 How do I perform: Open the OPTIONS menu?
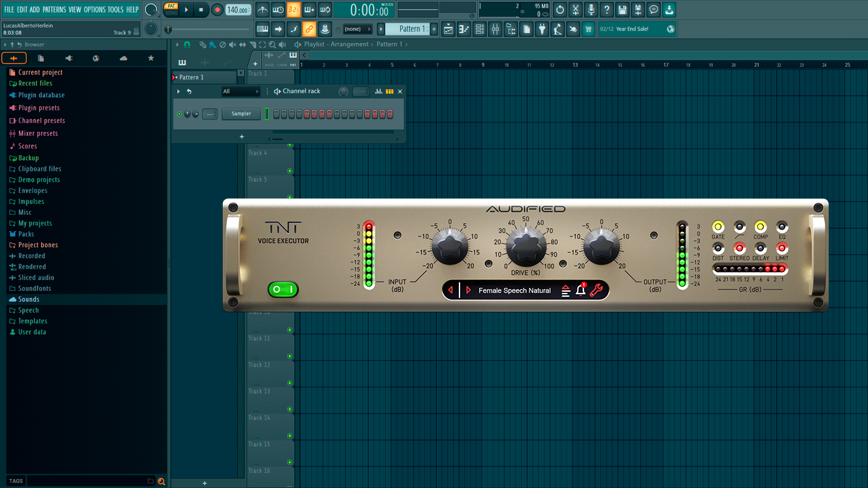point(95,10)
